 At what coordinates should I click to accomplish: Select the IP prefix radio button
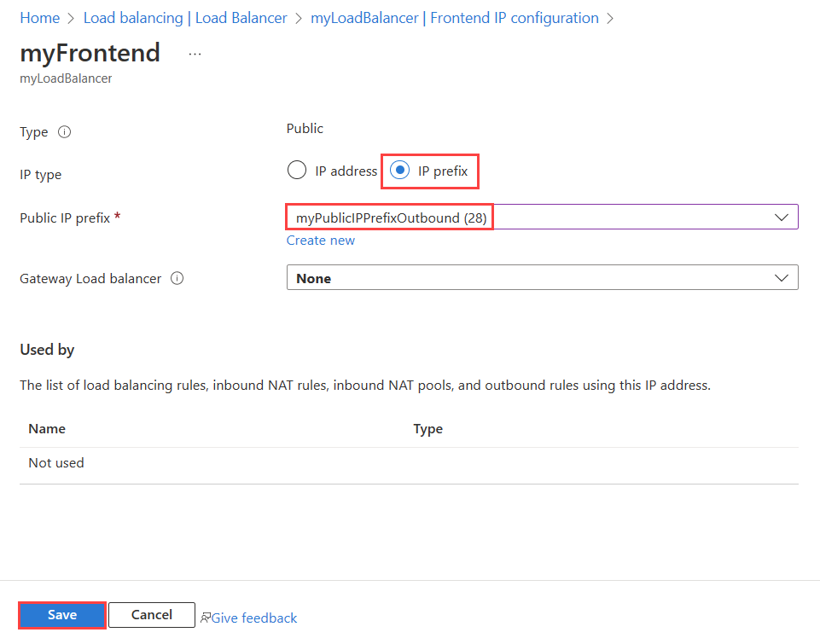click(399, 171)
